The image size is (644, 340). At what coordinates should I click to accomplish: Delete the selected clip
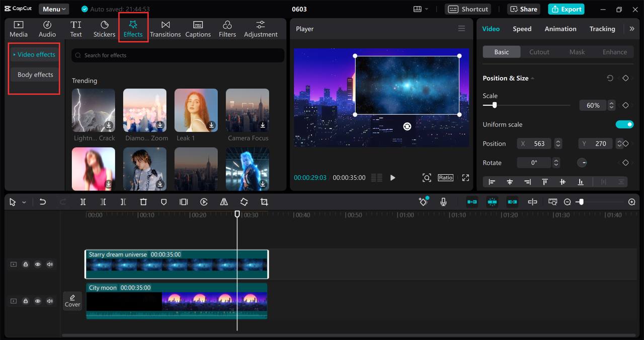(x=143, y=202)
